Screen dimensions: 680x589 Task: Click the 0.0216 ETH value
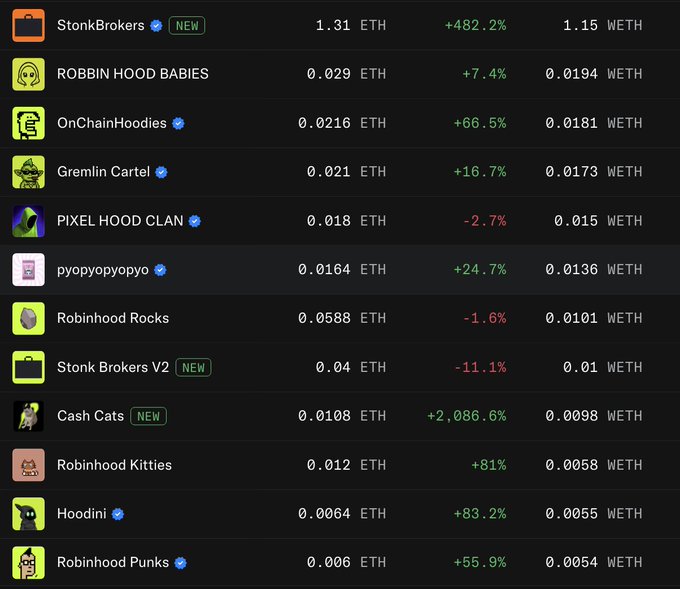point(342,123)
